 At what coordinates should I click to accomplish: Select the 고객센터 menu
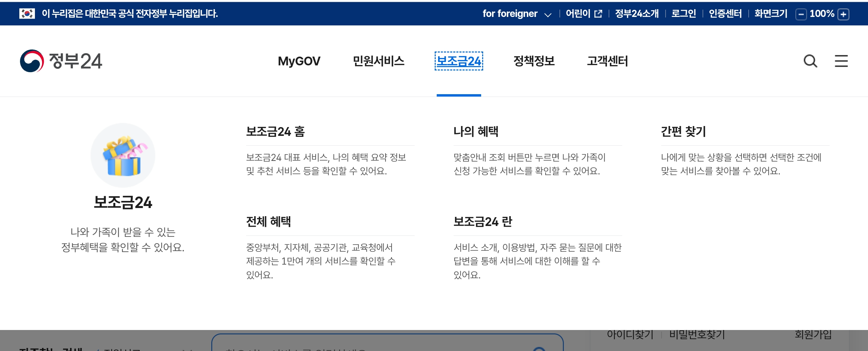[608, 61]
